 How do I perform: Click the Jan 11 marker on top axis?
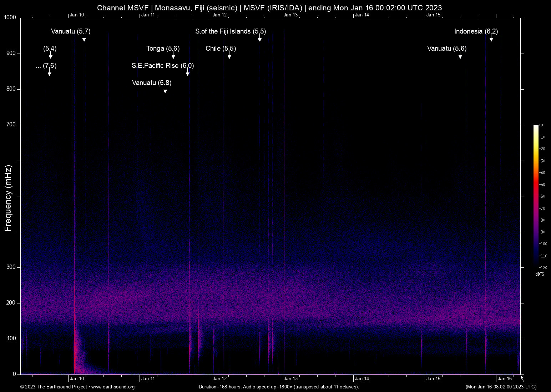coord(148,15)
